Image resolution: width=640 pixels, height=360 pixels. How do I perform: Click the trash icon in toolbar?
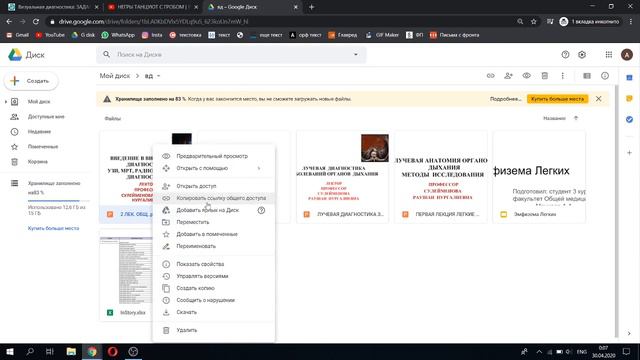click(x=544, y=76)
